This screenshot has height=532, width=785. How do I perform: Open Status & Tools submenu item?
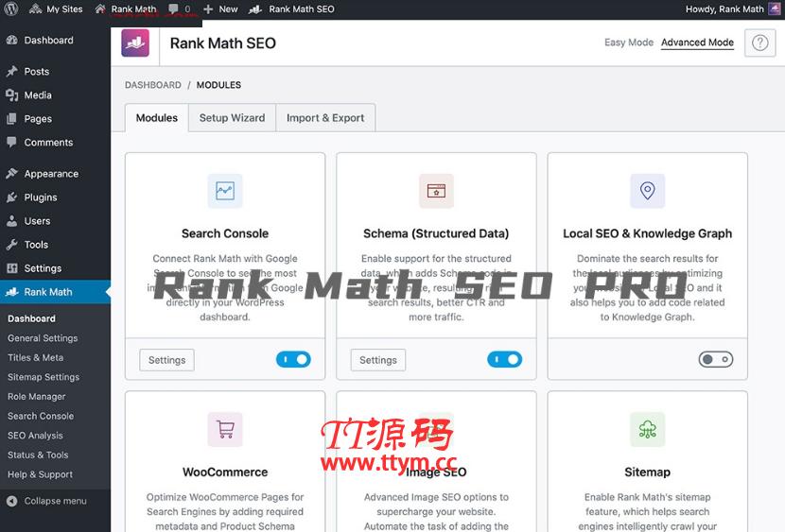tap(38, 455)
